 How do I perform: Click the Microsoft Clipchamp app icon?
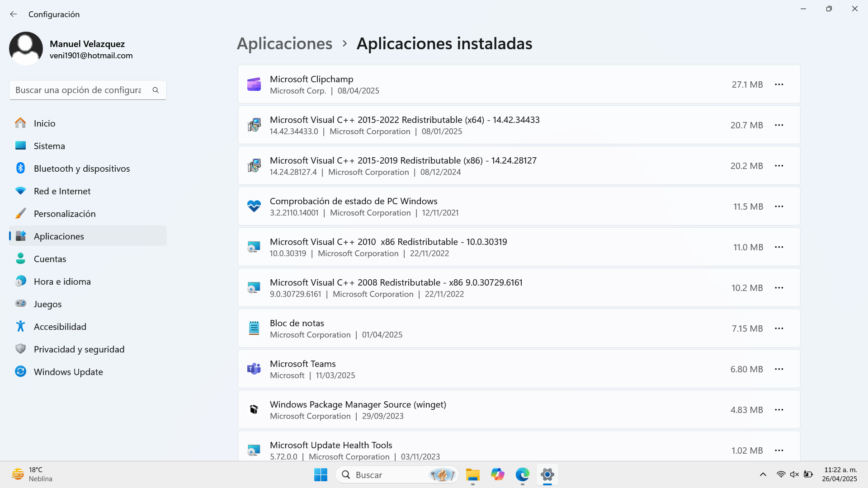coord(254,84)
